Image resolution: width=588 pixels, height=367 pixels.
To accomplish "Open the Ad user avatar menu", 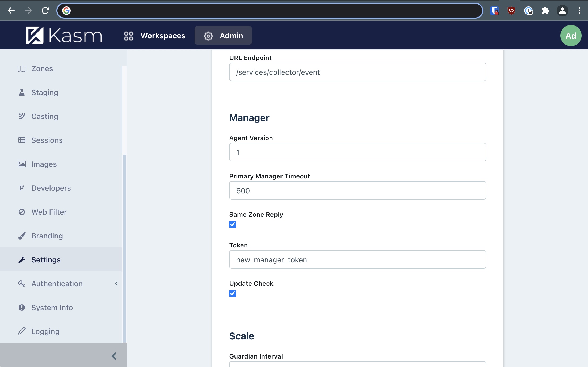I will point(570,36).
